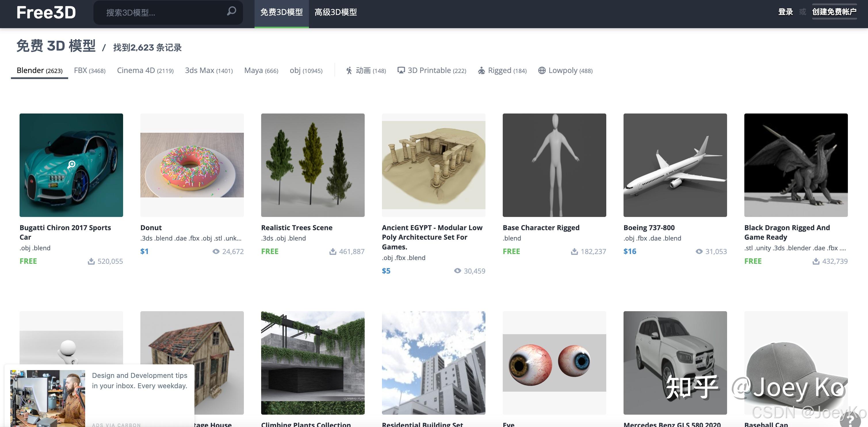The width and height of the screenshot is (868, 427).
Task: Click the 登录 login link
Action: coord(785,11)
